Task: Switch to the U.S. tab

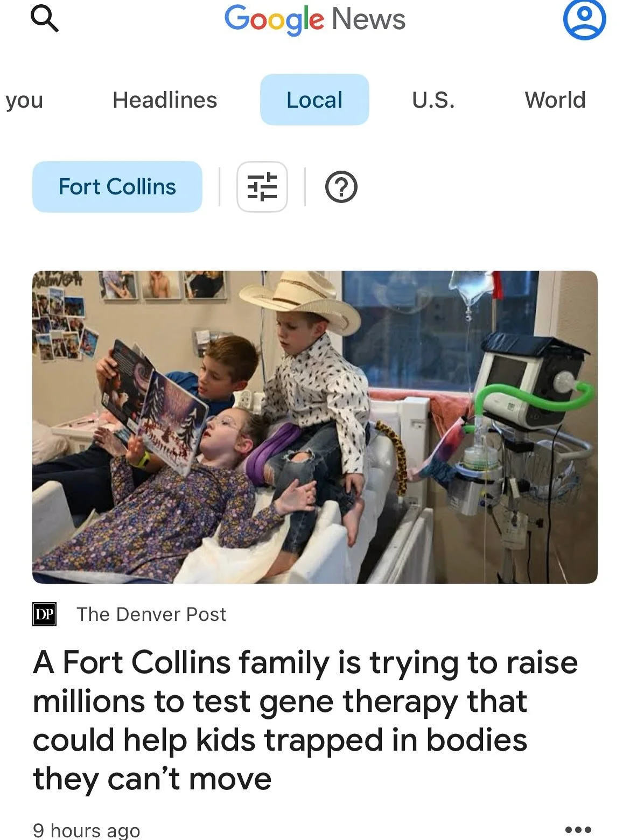Action: pyautogui.click(x=433, y=100)
